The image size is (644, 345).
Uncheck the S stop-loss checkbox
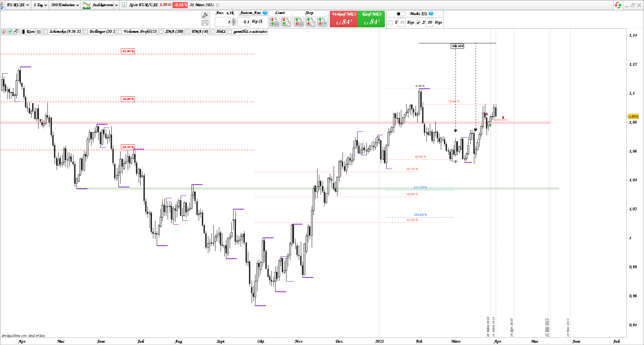[x=418, y=23]
